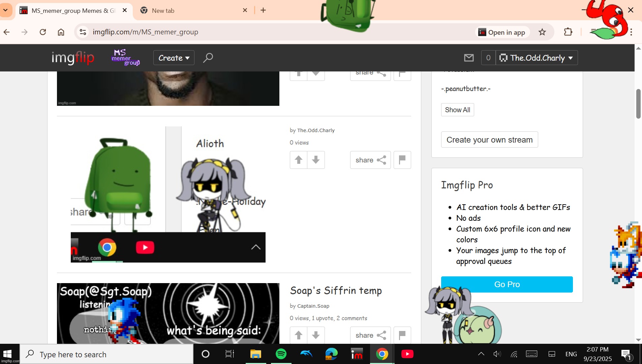The width and height of the screenshot is (642, 364).
Task: Open the inbox envelope icon
Action: 469,58
